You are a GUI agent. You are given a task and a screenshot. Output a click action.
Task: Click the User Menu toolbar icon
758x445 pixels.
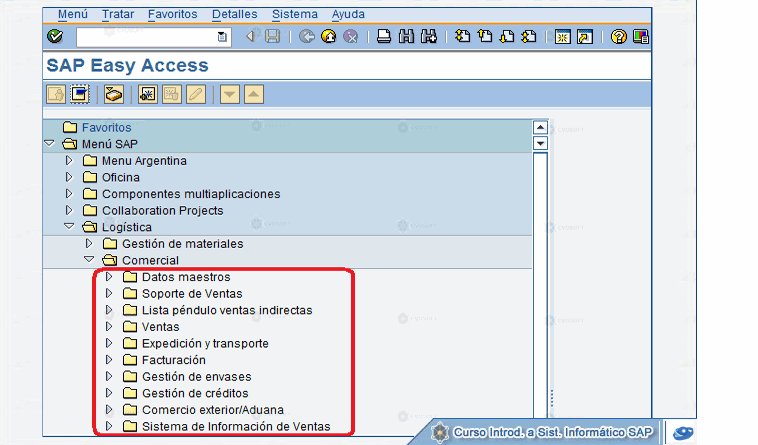pyautogui.click(x=56, y=94)
